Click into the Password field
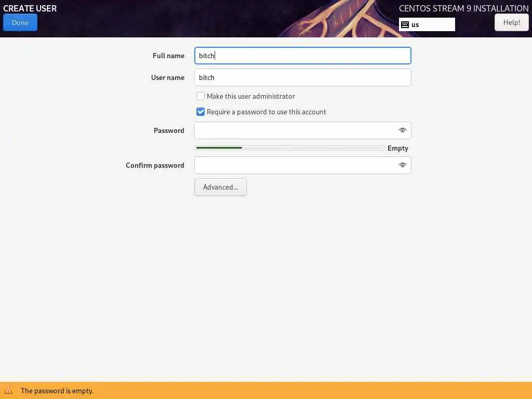Image resolution: width=532 pixels, height=399 pixels. 303,130
